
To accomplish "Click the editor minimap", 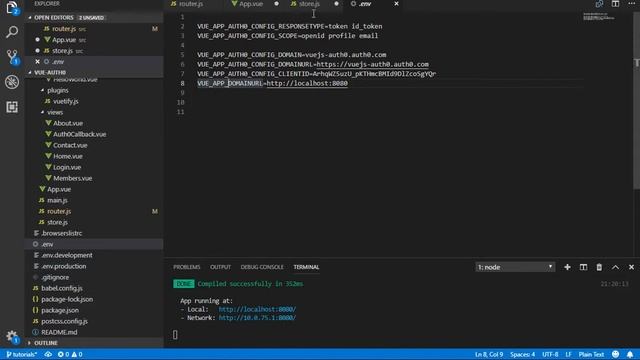I will pyautogui.click(x=599, y=17).
